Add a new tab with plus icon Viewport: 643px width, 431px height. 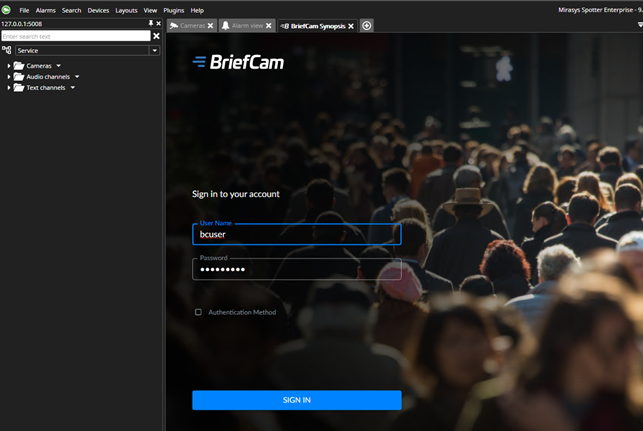pos(367,25)
